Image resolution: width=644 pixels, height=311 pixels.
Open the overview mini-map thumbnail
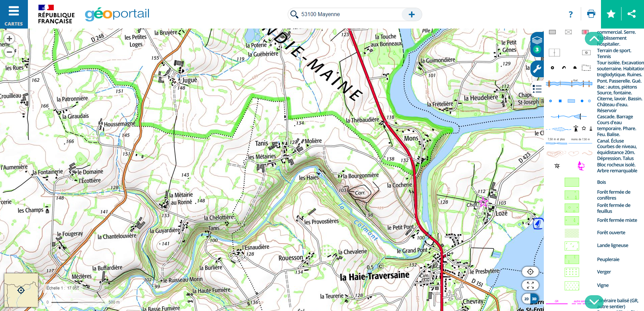[21, 290]
